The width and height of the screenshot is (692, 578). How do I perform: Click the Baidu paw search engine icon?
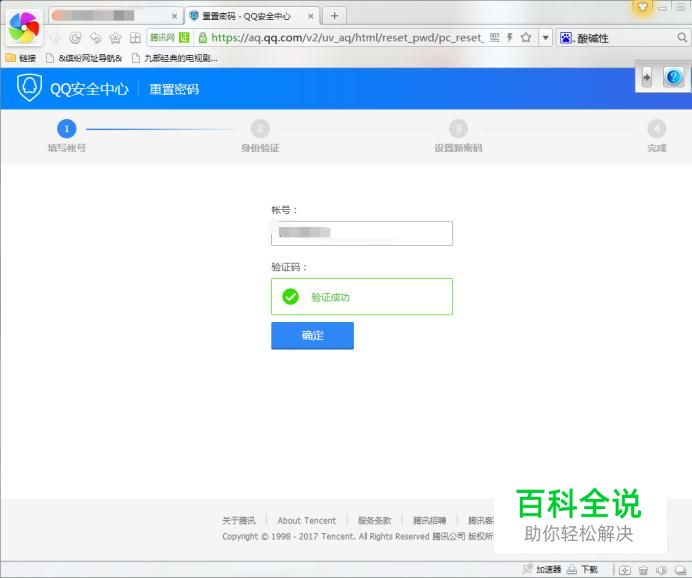(565, 38)
